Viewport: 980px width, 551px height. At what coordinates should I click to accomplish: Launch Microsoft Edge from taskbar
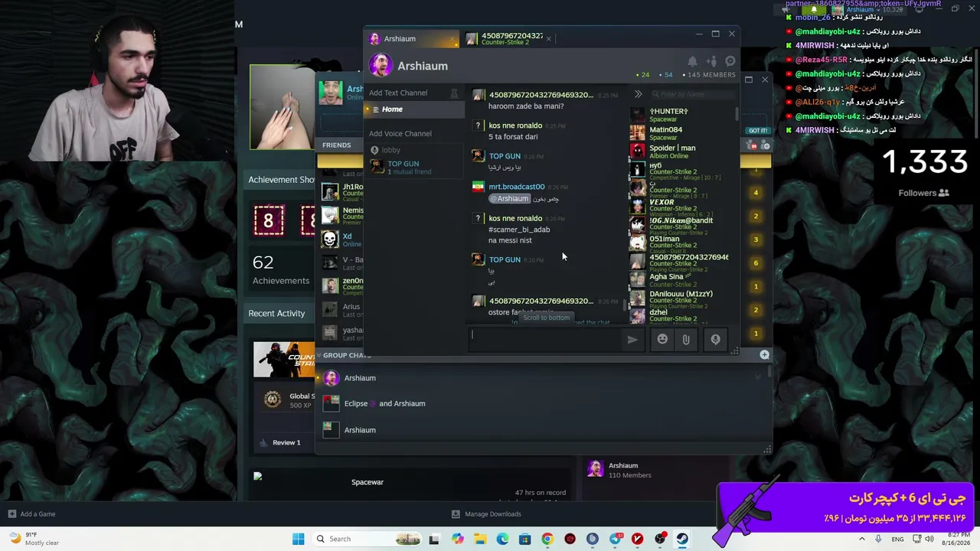(x=502, y=539)
